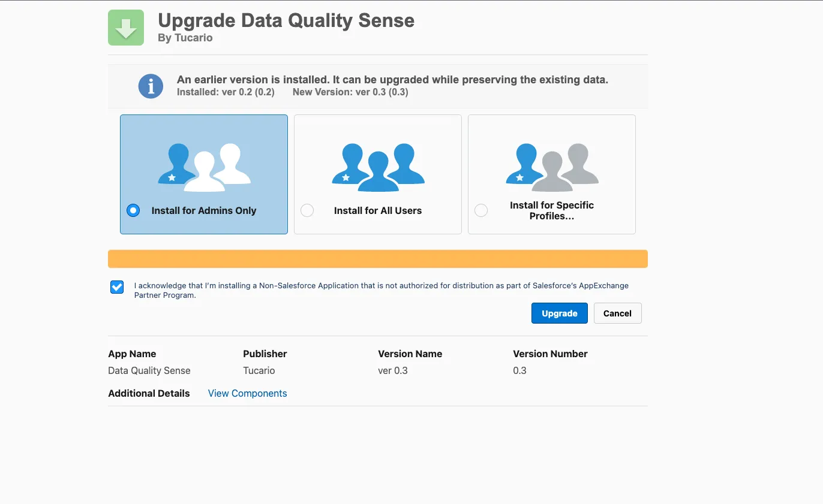Click the blue info icon in the banner
Screen dimensions: 823x504
tap(150, 86)
